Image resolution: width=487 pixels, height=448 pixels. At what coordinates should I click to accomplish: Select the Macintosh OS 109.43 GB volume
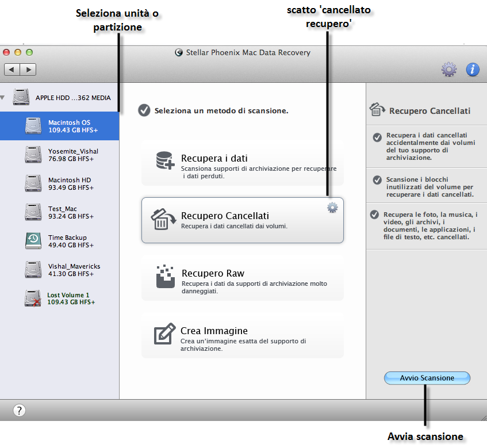[60, 126]
